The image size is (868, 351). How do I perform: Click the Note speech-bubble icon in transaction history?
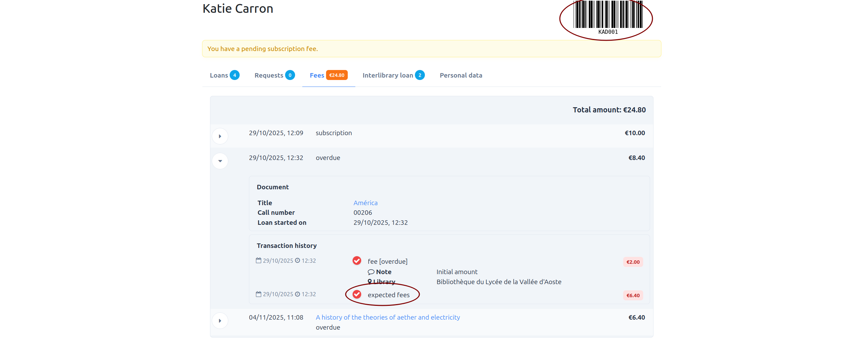(371, 272)
